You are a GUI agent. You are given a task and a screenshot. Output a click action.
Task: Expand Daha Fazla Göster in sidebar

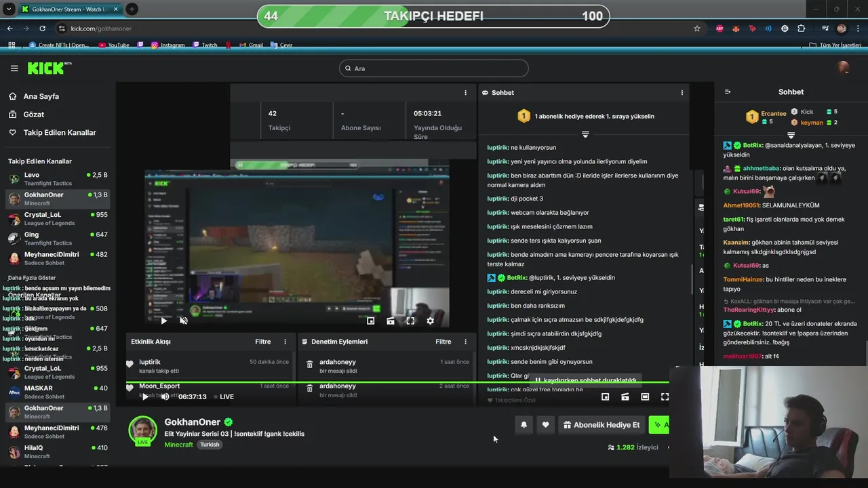[32, 278]
